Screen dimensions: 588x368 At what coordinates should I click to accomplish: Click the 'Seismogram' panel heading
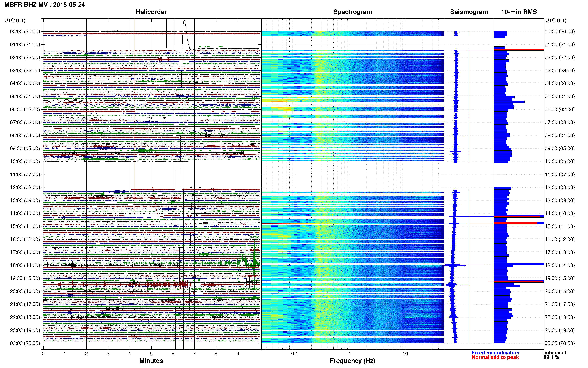(469, 12)
